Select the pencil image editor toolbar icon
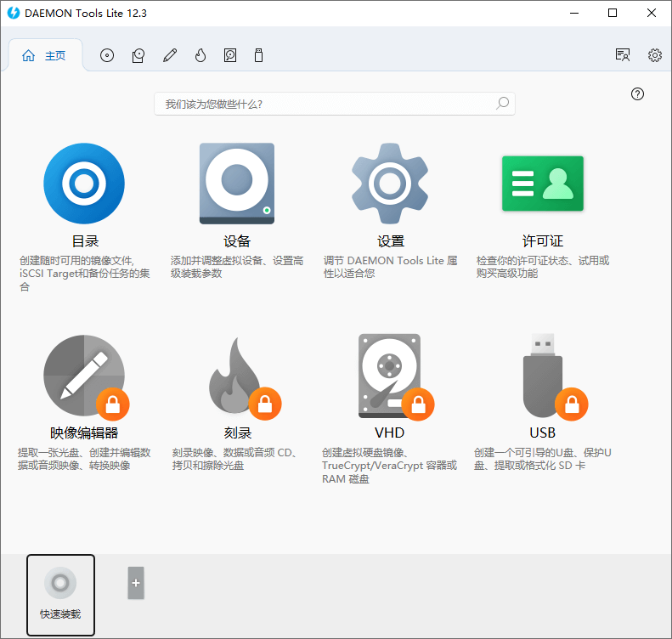 pyautogui.click(x=170, y=55)
